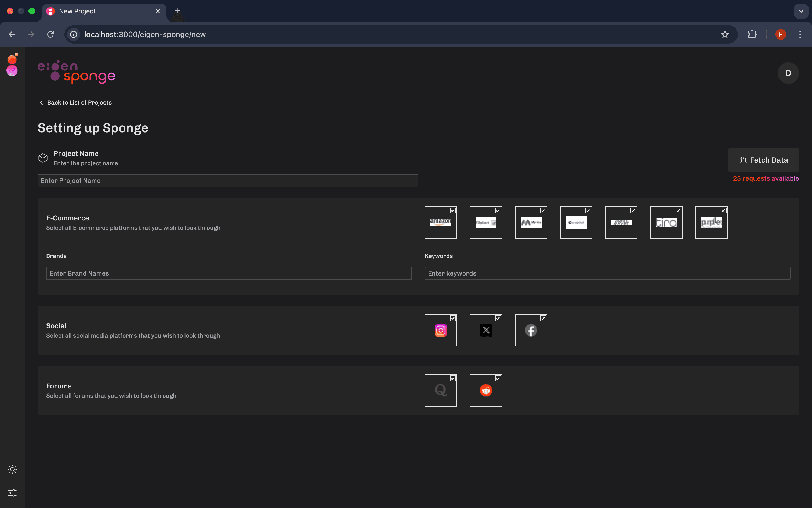Uncheck the Purplle checkbox
This screenshot has height=508, width=812.
coord(724,211)
